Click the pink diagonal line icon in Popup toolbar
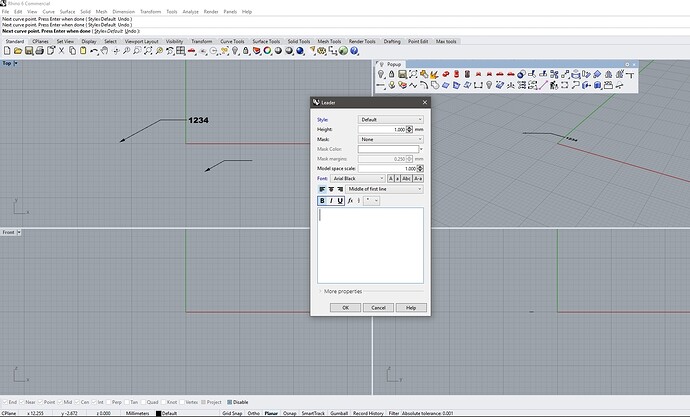 543,85
